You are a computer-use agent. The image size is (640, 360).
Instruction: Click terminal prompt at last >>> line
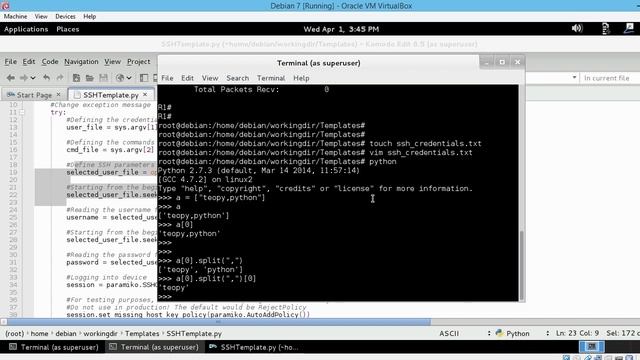(x=165, y=297)
